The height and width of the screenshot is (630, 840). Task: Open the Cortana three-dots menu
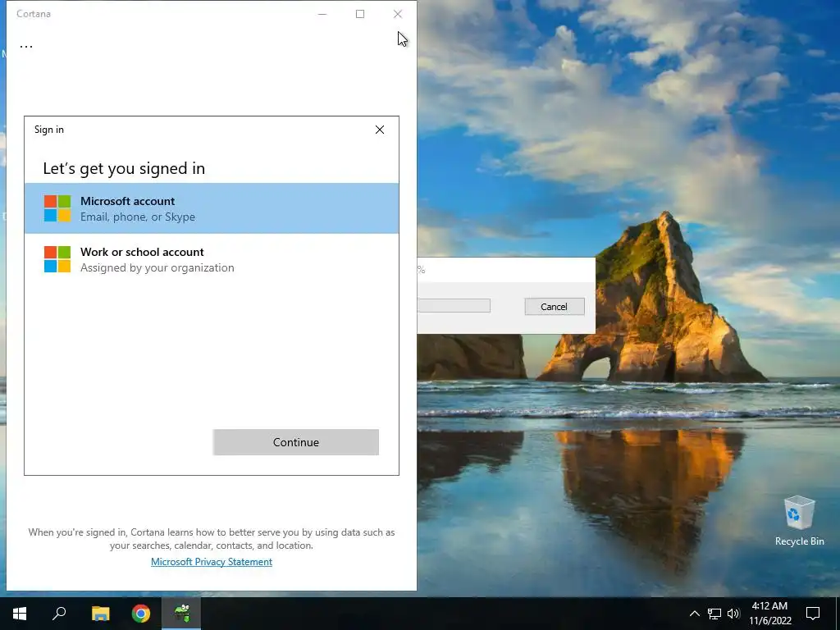click(x=26, y=47)
